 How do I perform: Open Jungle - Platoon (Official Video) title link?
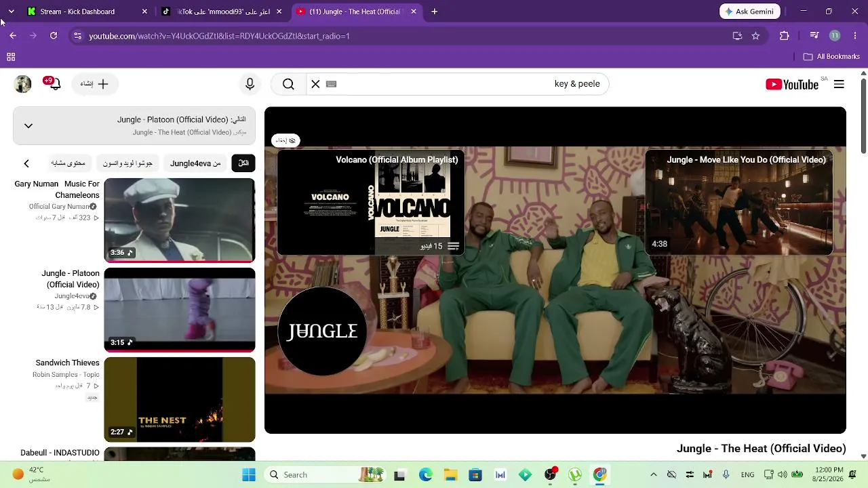tap(71, 279)
